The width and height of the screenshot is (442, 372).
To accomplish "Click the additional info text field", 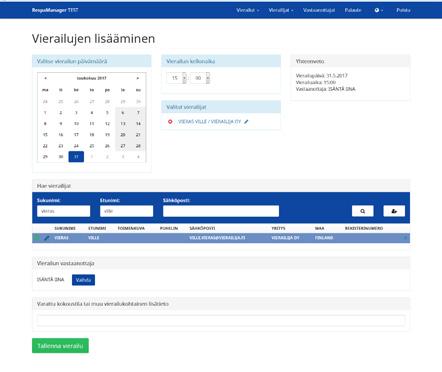I will click(x=221, y=320).
